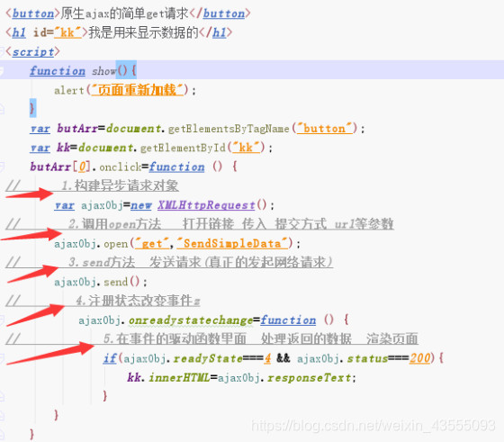504x442 pixels.
Task: Click the ajaxObj name in the var declaration
Action: click(x=102, y=205)
